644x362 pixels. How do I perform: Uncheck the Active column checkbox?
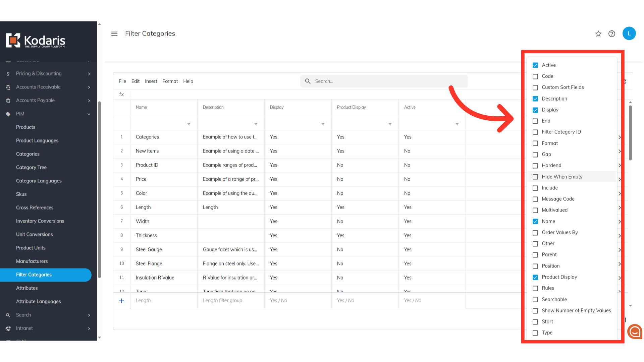tap(535, 65)
